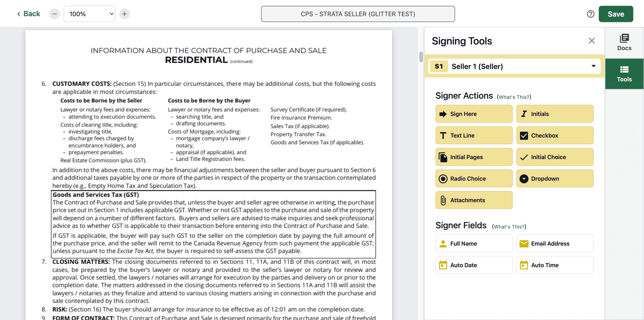Click the Dropdown tool's arrow-circle icon

[524, 179]
